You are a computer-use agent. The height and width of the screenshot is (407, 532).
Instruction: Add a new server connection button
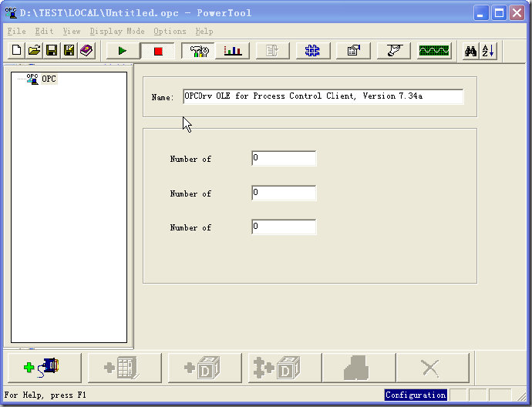point(45,368)
